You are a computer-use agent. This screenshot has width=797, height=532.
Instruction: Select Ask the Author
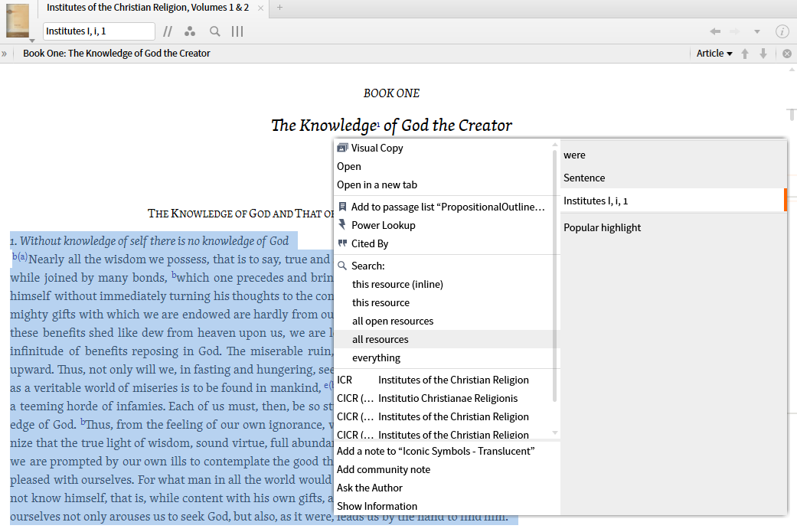pyautogui.click(x=447, y=488)
